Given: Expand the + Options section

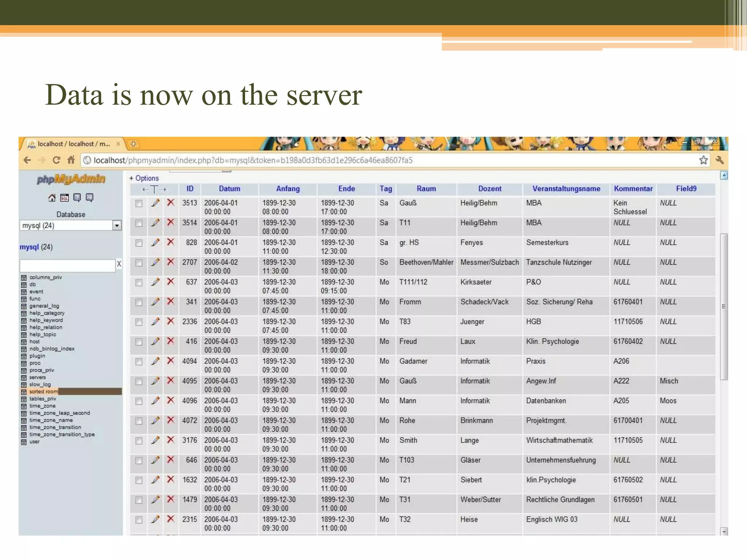Looking at the screenshot, I should tap(144, 178).
